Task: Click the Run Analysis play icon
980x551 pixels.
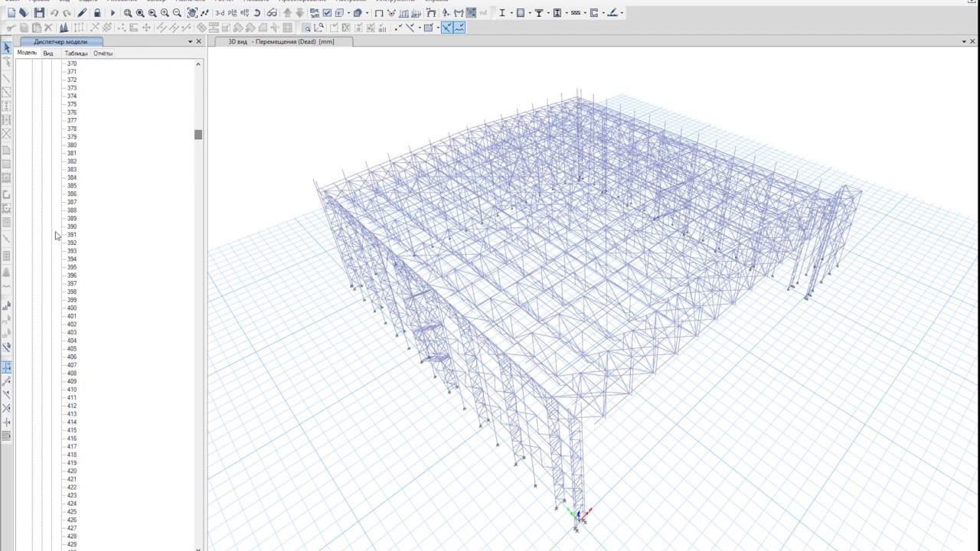Action: coord(113,13)
